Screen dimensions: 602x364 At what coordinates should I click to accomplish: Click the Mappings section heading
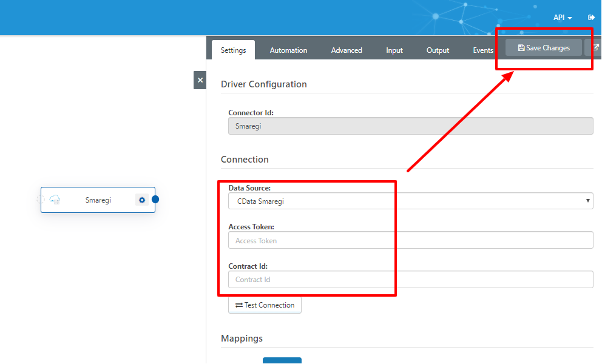(242, 339)
